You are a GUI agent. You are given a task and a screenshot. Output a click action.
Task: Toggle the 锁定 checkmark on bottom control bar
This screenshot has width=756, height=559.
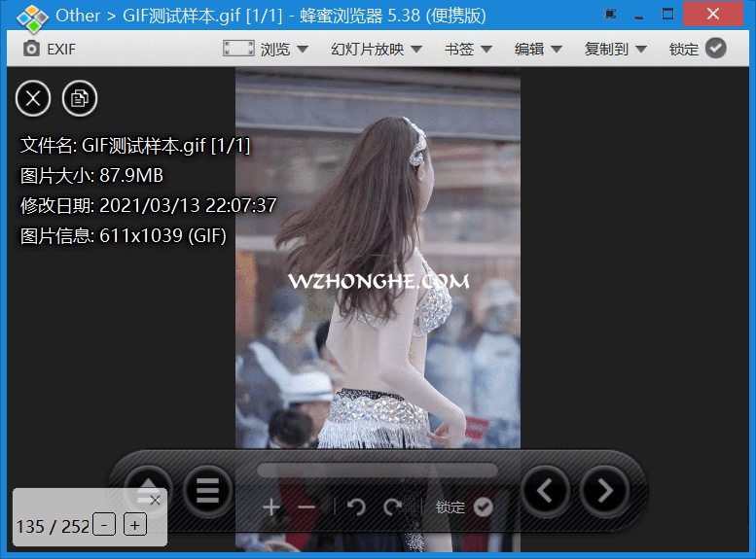click(x=484, y=507)
